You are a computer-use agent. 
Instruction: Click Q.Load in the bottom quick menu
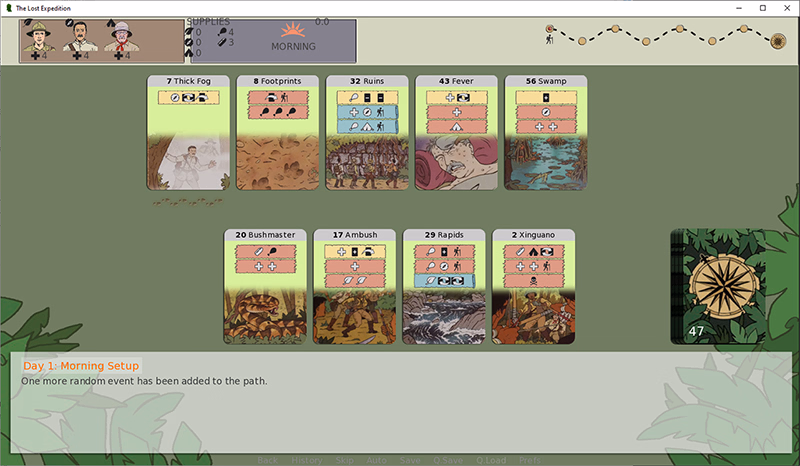[491, 460]
